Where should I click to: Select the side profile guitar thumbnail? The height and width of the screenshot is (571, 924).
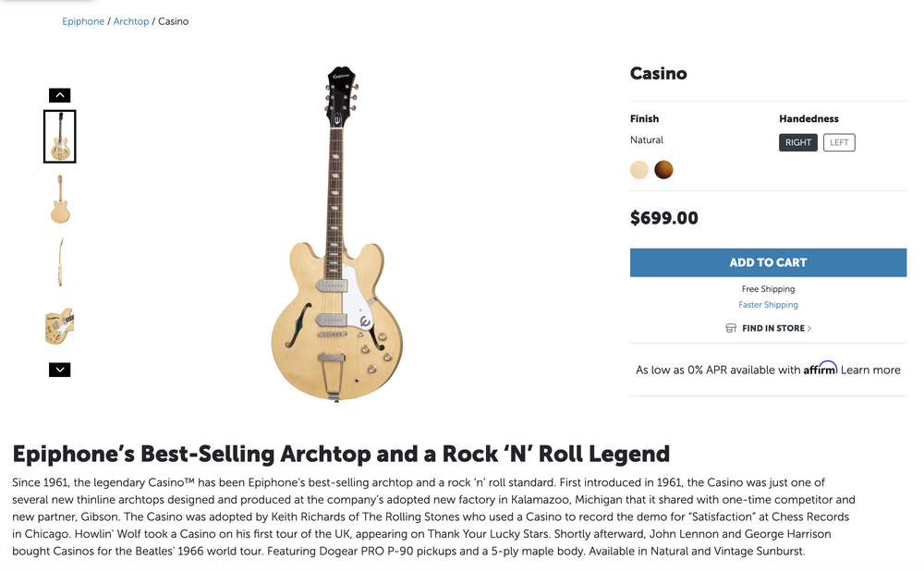coord(60,262)
